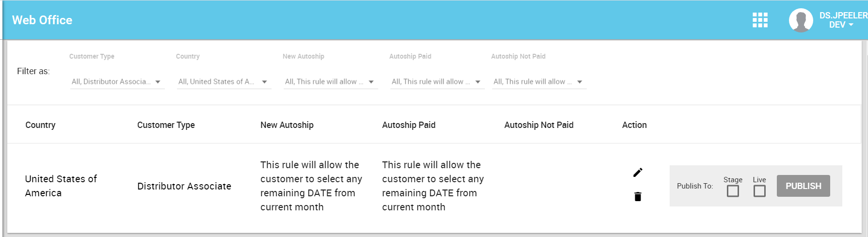This screenshot has height=237, width=868.
Task: Delete the rule using trash icon
Action: [x=638, y=196]
